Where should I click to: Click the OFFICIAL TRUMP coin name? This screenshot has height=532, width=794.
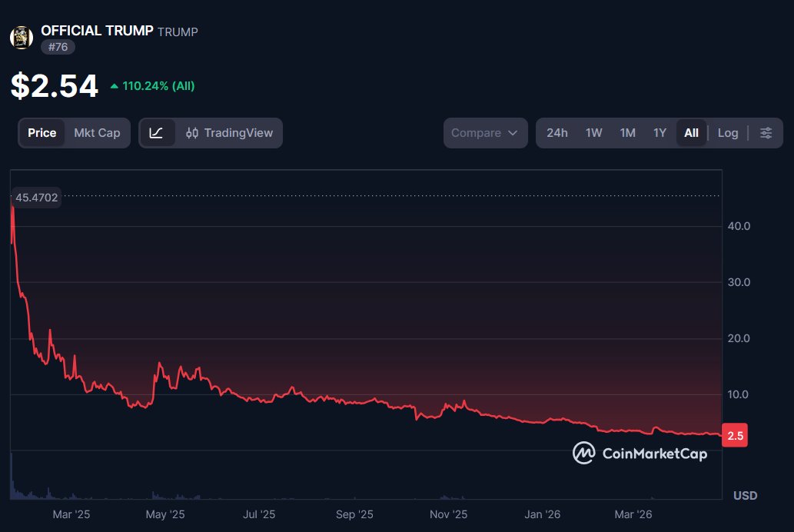[x=97, y=31]
